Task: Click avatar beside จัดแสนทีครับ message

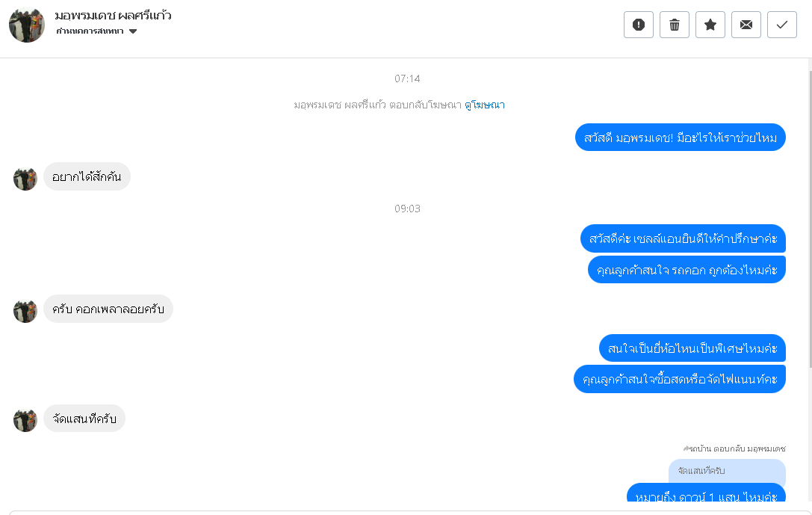Action: point(25,420)
